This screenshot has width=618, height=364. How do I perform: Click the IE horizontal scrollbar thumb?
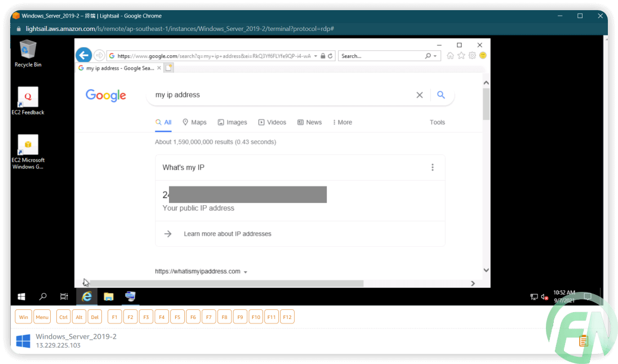(x=226, y=283)
